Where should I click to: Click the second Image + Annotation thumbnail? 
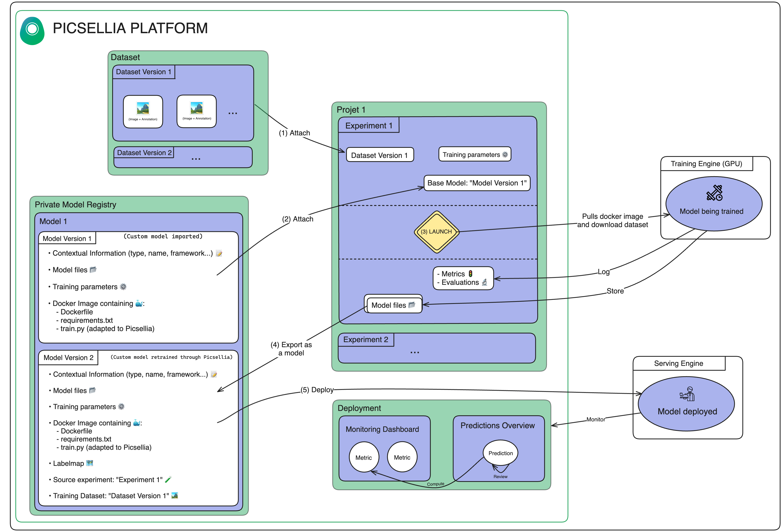point(196,111)
